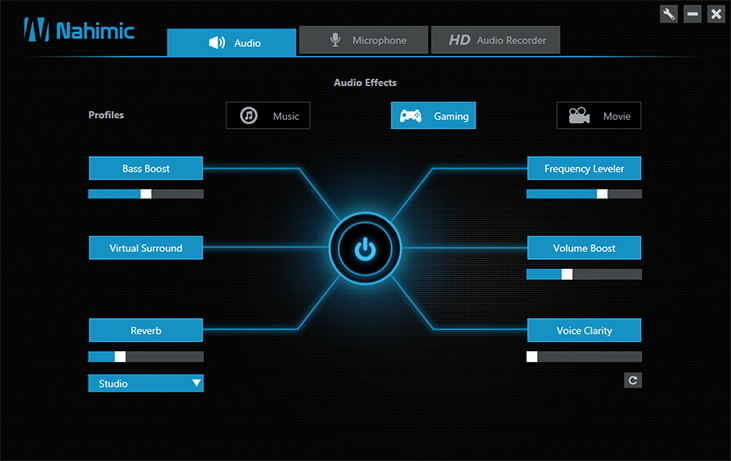Click the Reverb level slider track

(146, 357)
